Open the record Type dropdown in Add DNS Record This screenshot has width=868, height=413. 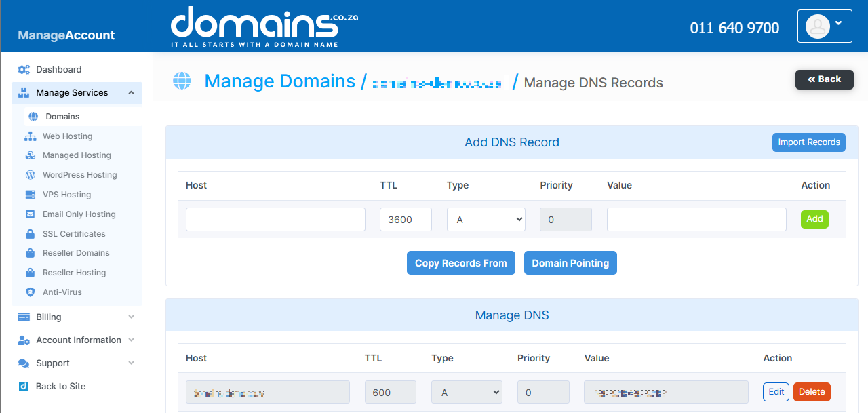486,219
